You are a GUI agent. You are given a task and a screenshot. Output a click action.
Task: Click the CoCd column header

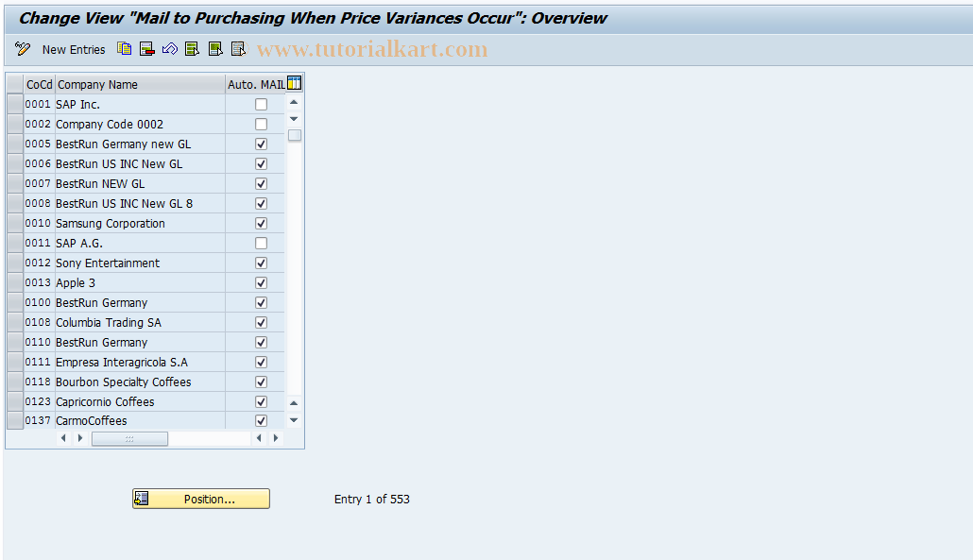tap(39, 84)
